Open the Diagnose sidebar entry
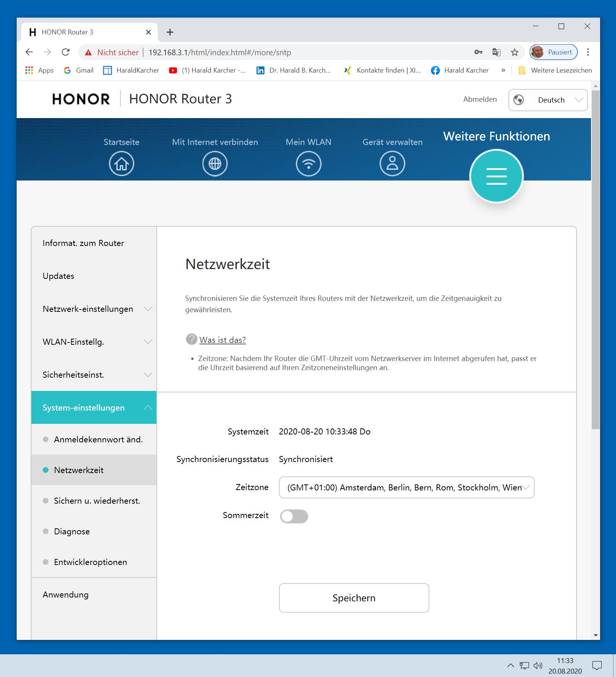Screen dimensions: 616x677 [94, 531]
